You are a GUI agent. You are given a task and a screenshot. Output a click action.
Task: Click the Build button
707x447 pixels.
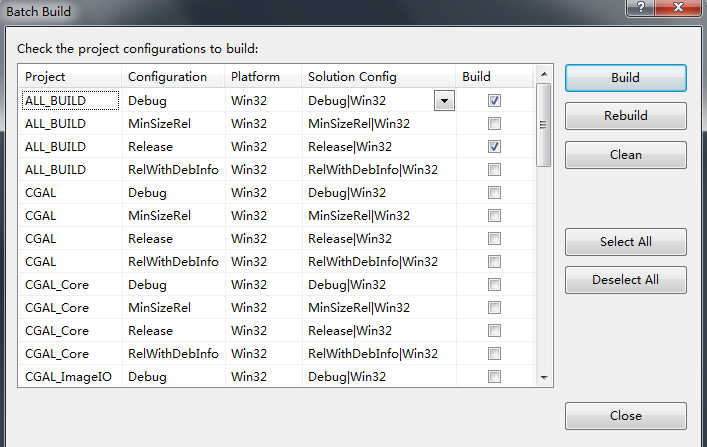coord(625,78)
